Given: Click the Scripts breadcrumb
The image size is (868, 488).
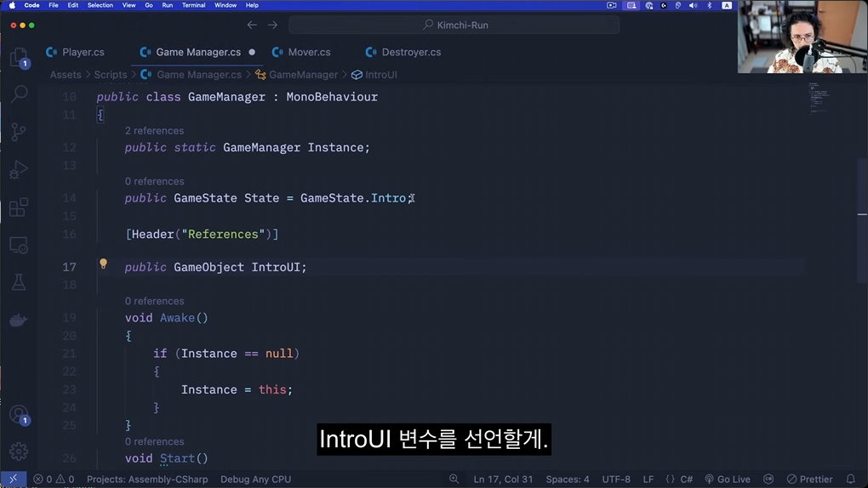Looking at the screenshot, I should [110, 75].
